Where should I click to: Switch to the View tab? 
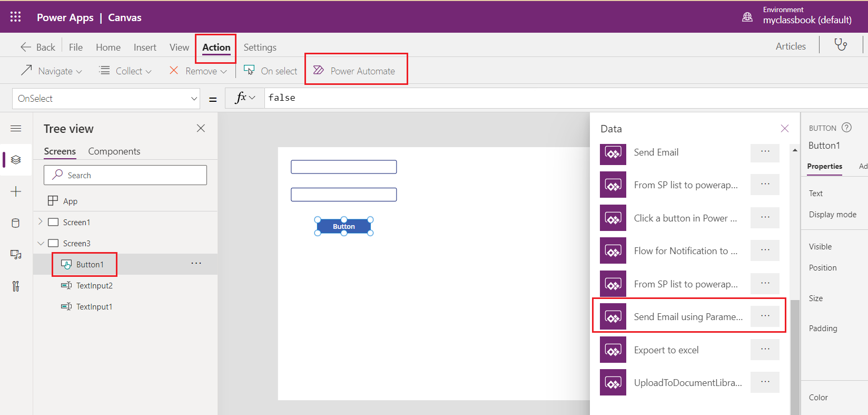click(x=179, y=47)
